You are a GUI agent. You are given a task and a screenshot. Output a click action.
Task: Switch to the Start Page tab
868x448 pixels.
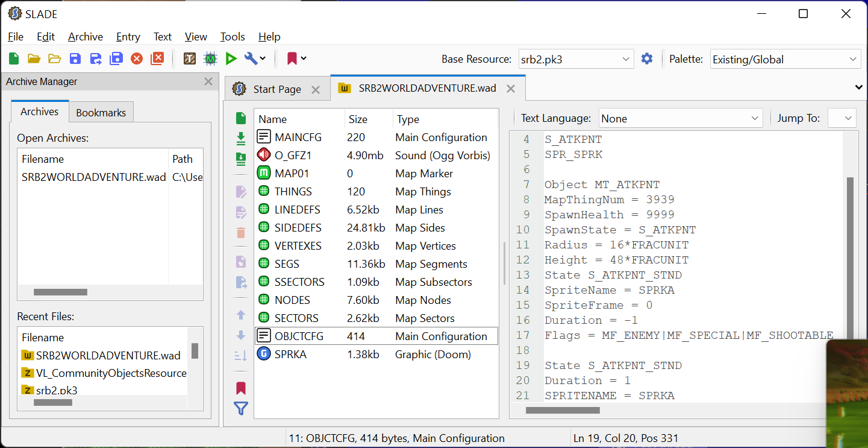coord(277,89)
